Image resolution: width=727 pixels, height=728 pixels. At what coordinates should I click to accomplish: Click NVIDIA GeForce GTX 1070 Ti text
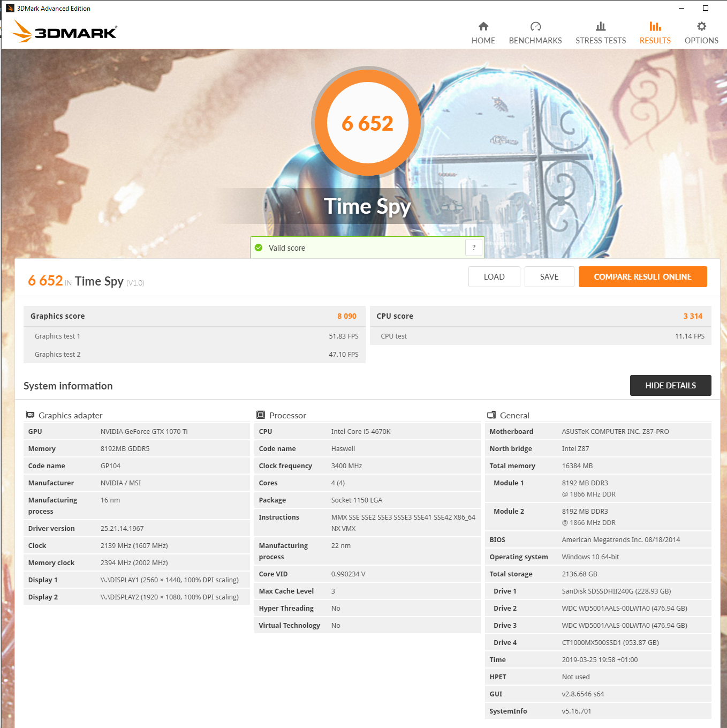[x=144, y=431]
